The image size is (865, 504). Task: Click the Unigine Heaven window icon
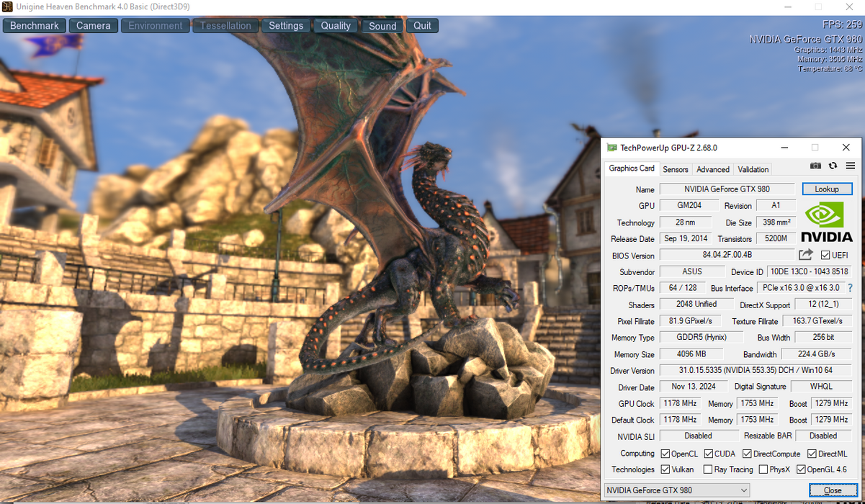click(x=7, y=7)
